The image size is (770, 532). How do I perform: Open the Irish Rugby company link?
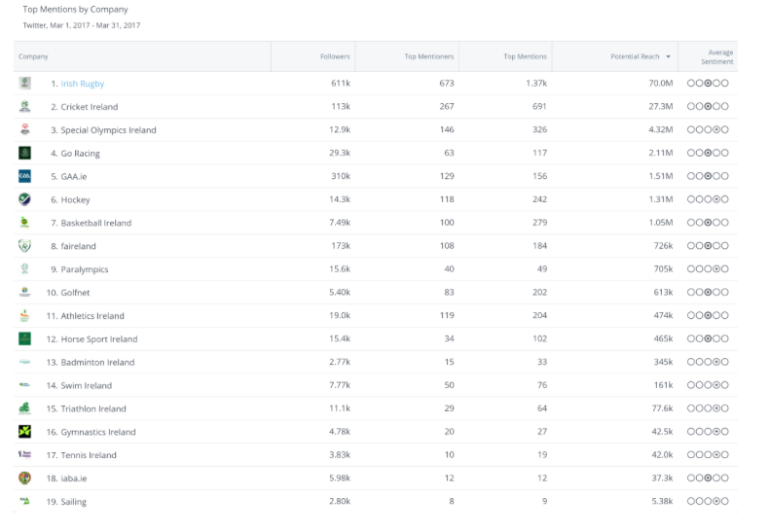[x=83, y=84]
